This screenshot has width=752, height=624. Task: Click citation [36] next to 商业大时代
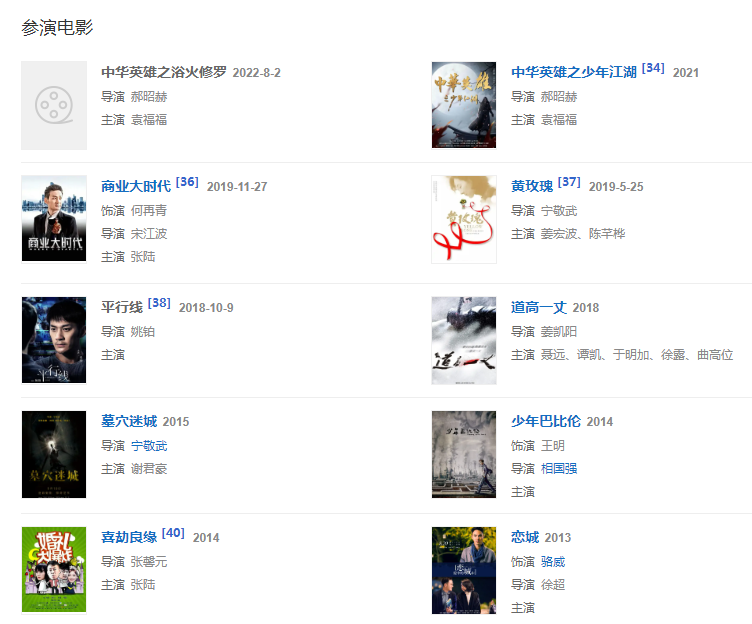(x=187, y=182)
